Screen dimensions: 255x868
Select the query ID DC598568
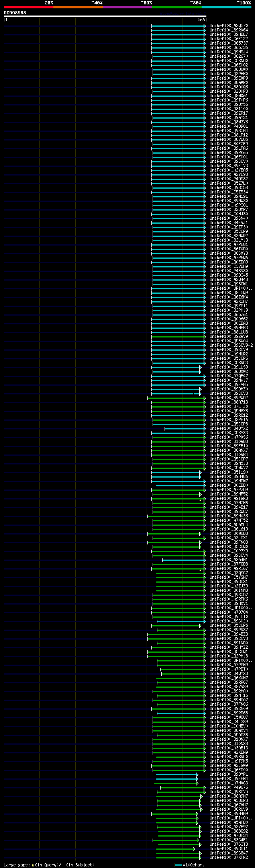pos(15,13)
